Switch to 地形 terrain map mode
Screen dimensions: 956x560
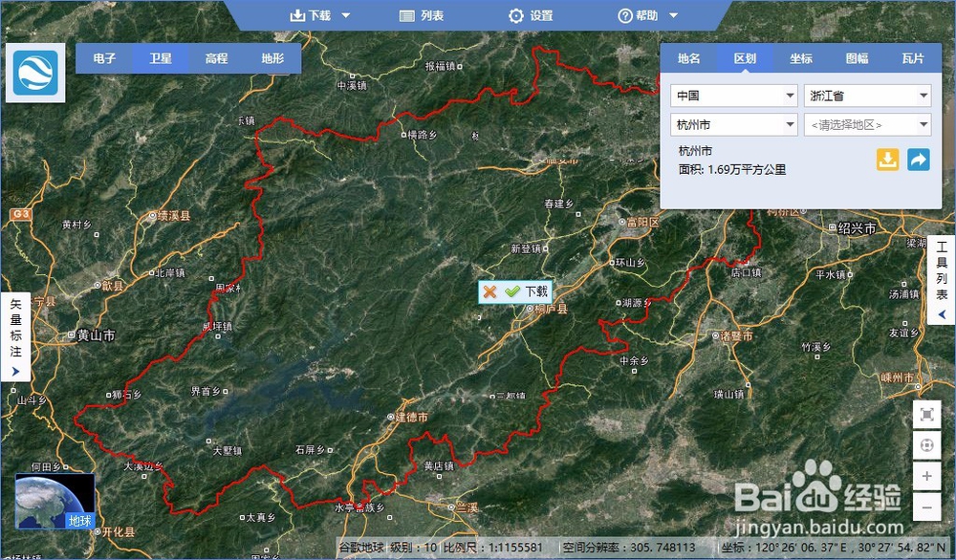(x=271, y=58)
